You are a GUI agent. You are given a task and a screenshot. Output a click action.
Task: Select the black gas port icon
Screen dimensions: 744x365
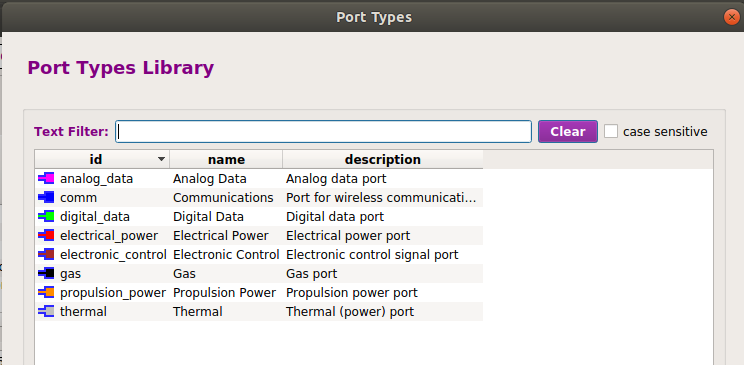coord(46,273)
